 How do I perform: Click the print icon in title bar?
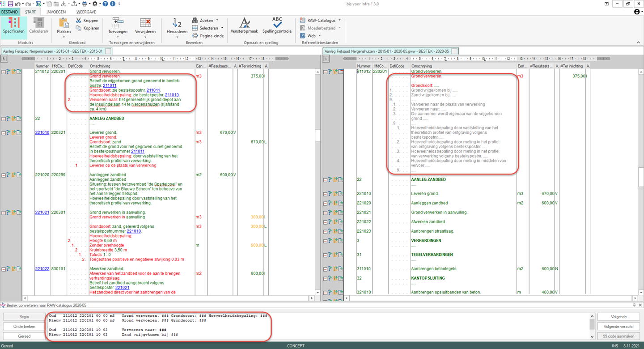[84, 4]
